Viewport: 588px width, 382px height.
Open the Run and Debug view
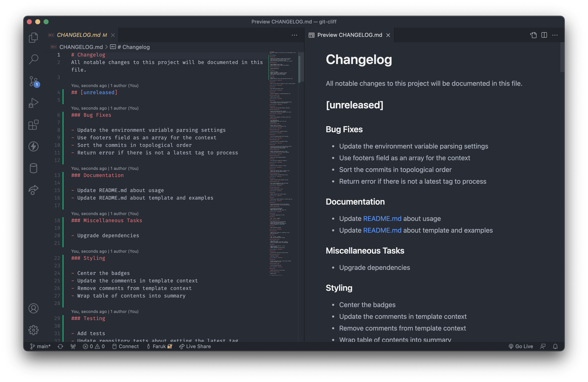(x=33, y=103)
